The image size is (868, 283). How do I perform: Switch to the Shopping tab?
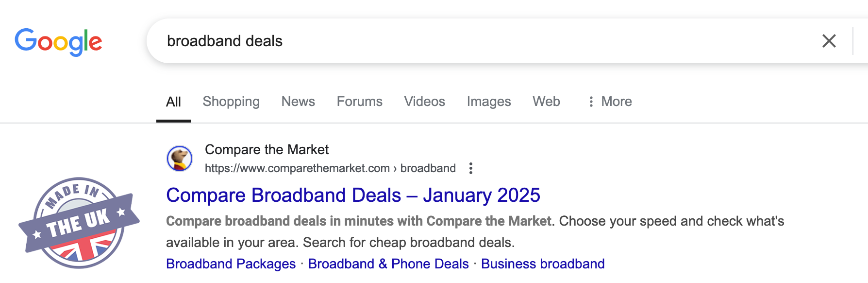point(231,102)
